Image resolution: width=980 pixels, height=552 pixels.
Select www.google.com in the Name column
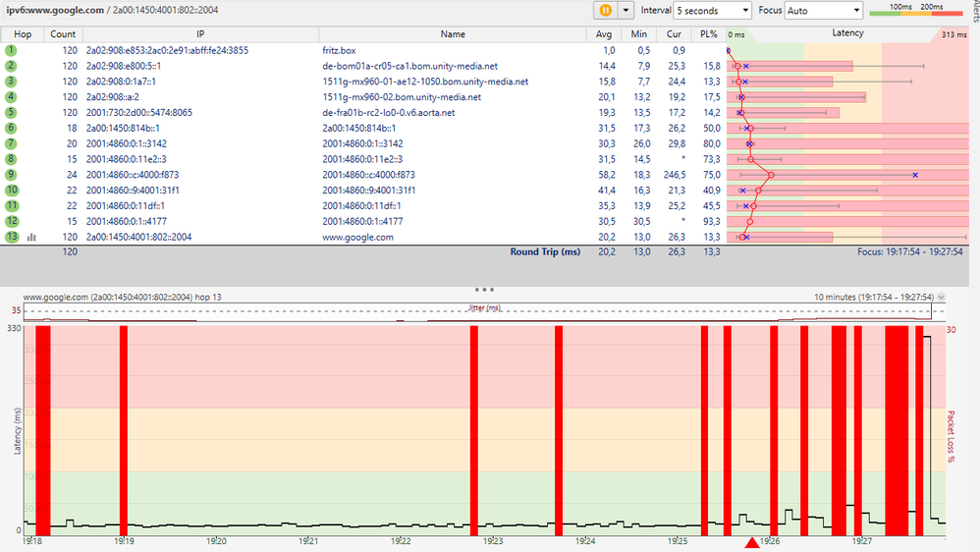pyautogui.click(x=357, y=238)
